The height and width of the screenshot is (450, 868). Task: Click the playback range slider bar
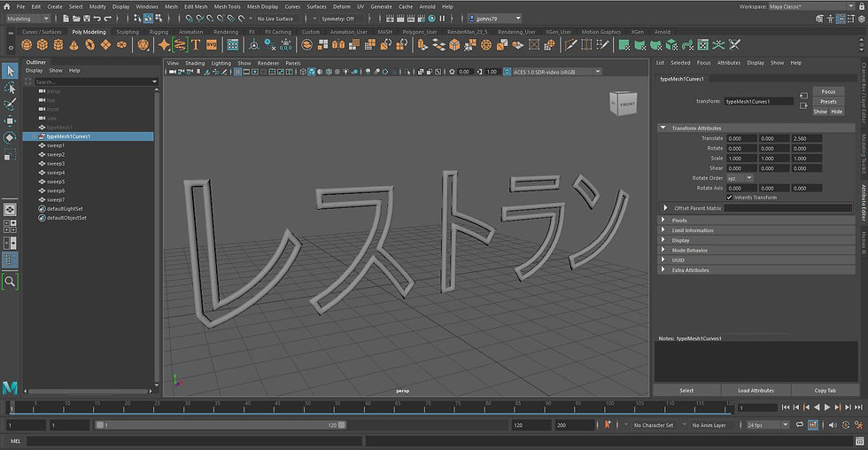point(221,425)
